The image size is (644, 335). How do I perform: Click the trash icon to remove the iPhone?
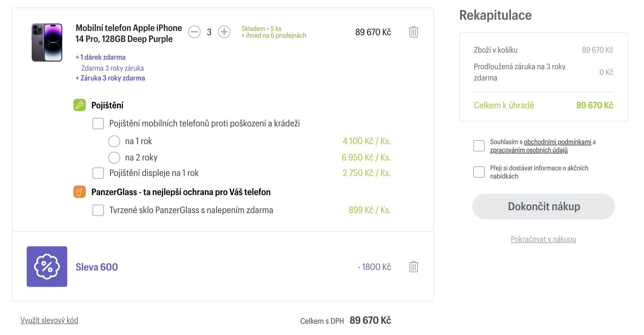coord(414,32)
